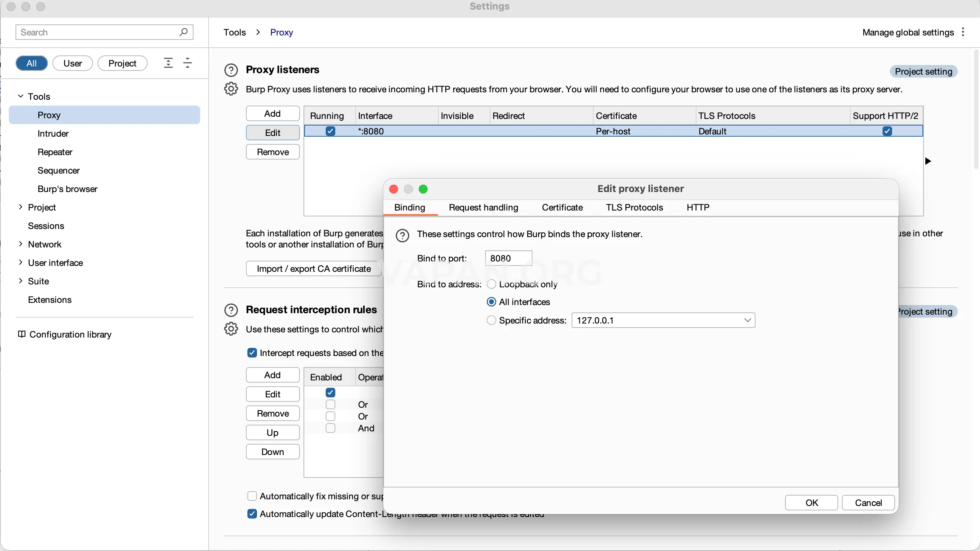
Task: Click Edit button for proxy listeners
Action: point(273,133)
